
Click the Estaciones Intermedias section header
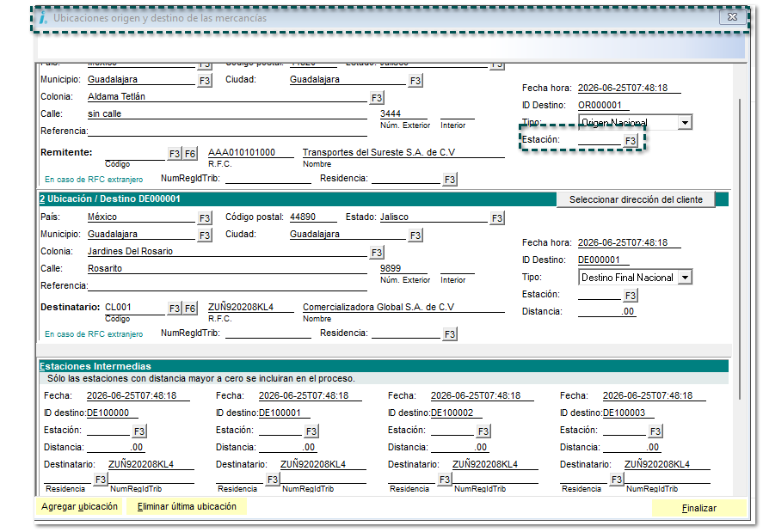[384, 366]
